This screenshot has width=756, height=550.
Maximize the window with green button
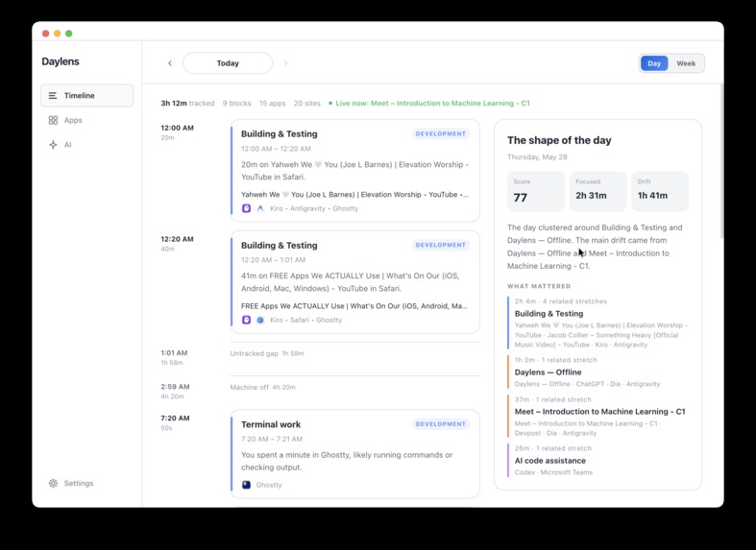69,34
